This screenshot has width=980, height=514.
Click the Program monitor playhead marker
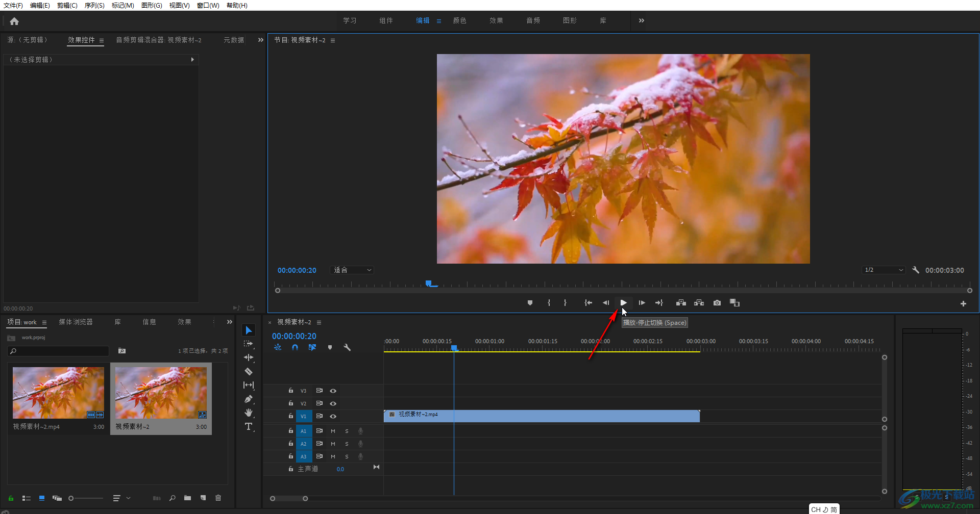pyautogui.click(x=429, y=284)
